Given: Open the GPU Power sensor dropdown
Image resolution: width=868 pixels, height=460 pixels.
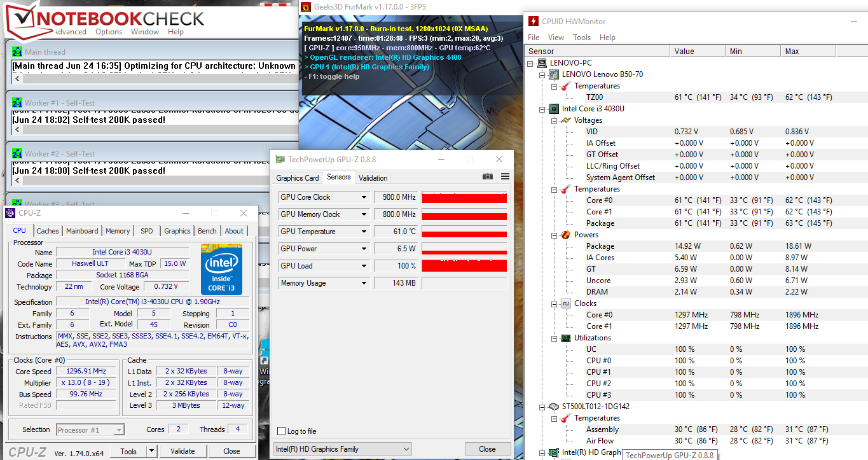Looking at the screenshot, I should pos(364,249).
